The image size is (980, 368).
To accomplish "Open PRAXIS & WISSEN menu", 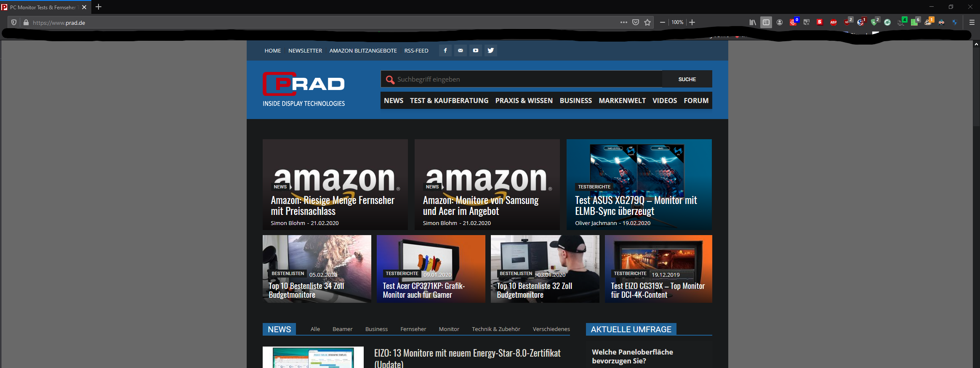I will coord(524,101).
